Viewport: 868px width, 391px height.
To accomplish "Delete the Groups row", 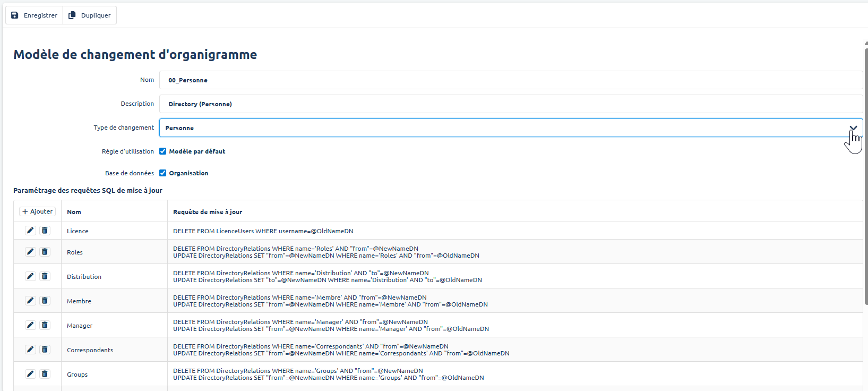I will click(45, 374).
